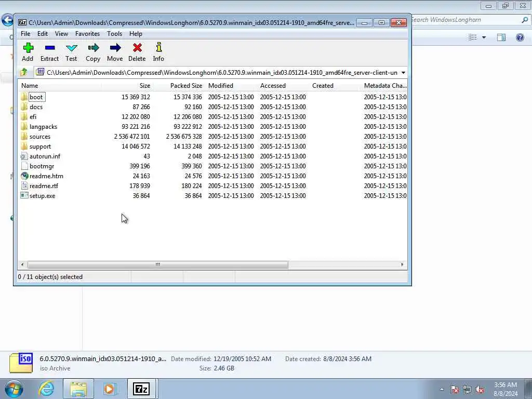
Task: Open Explorer change view dropdown arrow
Action: (x=484, y=37)
